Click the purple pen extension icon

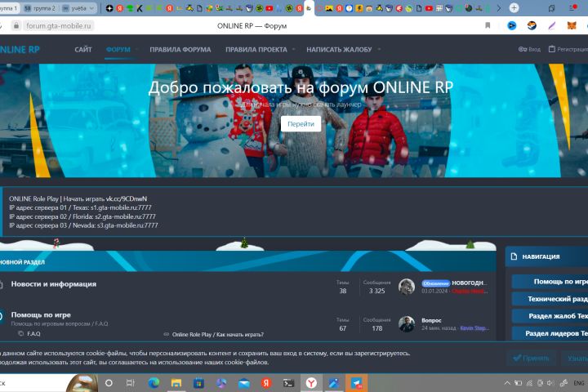(551, 25)
